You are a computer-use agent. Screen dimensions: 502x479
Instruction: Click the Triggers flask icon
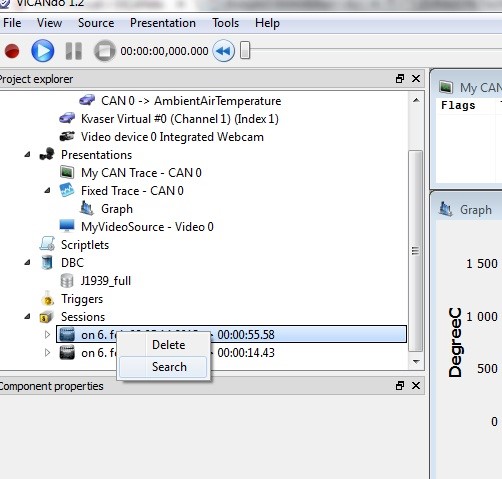click(47, 298)
